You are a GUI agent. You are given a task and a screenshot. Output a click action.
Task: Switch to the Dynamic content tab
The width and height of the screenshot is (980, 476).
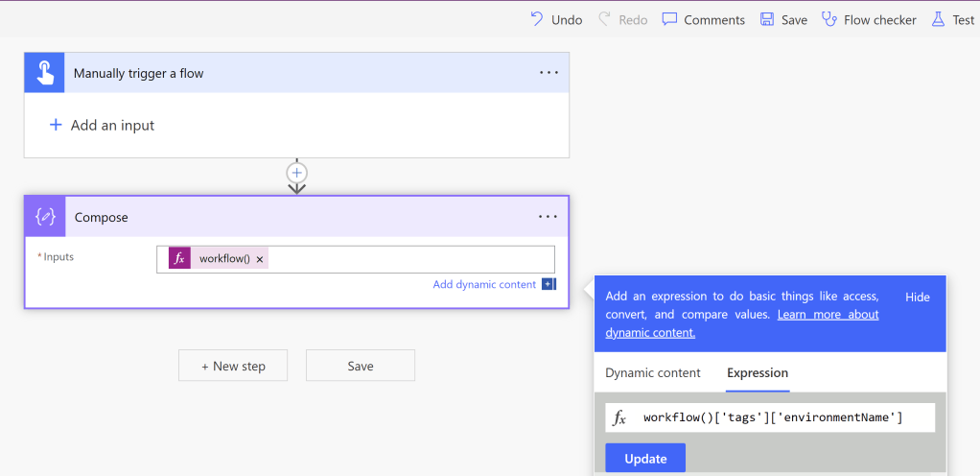pos(653,372)
